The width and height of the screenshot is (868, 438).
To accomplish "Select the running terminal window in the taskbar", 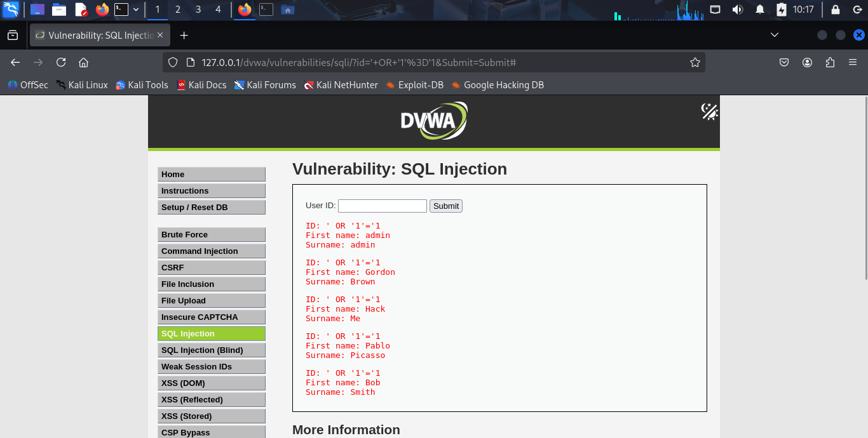I will coord(266,10).
